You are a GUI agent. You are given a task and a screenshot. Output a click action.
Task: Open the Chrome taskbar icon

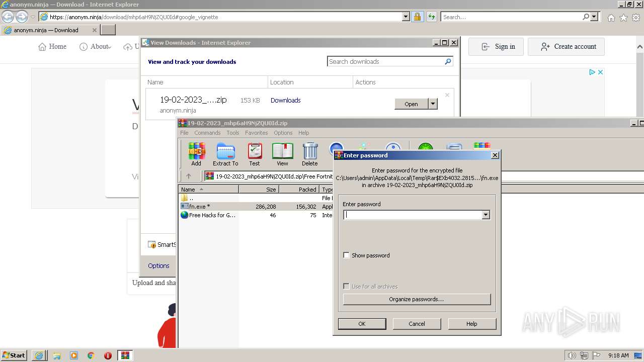(91, 355)
